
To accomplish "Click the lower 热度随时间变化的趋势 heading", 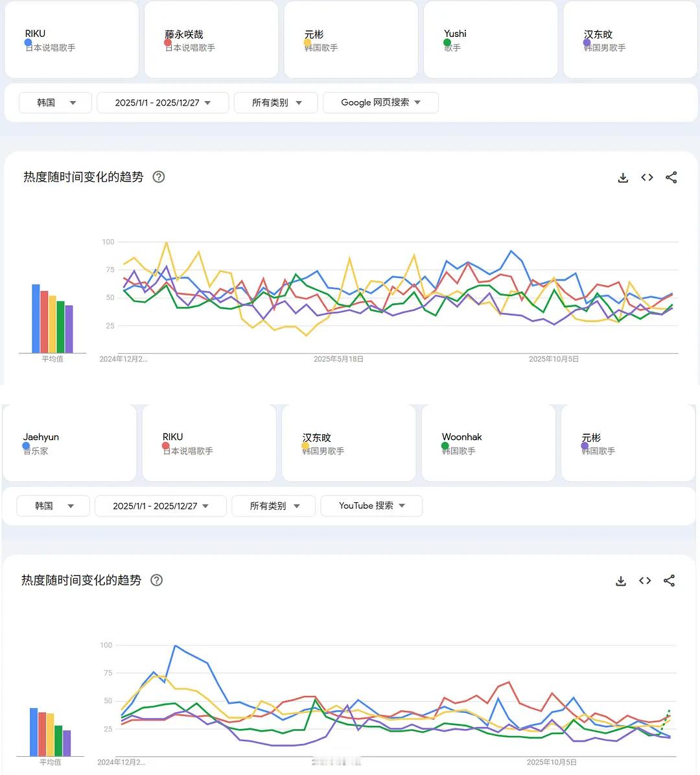I will tap(82, 580).
